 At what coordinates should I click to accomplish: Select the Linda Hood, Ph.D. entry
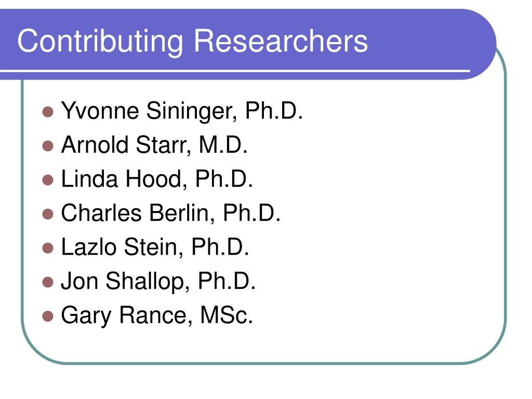pyautogui.click(x=157, y=179)
